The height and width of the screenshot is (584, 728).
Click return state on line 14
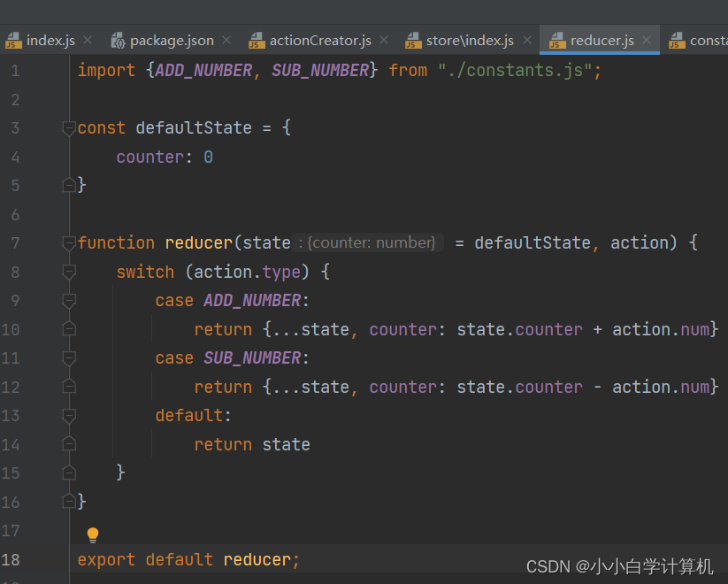pos(252,444)
